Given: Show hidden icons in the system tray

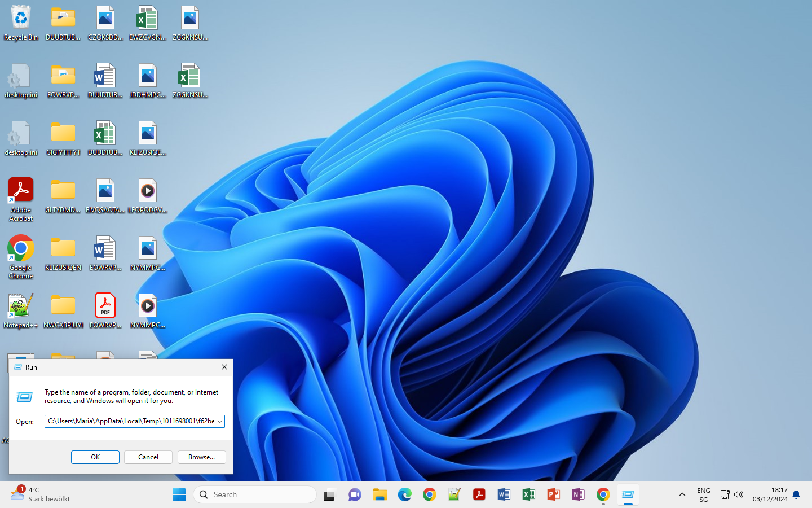Looking at the screenshot, I should tap(682, 495).
